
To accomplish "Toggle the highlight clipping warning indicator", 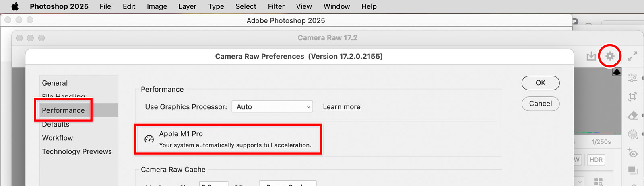I will 617,72.
